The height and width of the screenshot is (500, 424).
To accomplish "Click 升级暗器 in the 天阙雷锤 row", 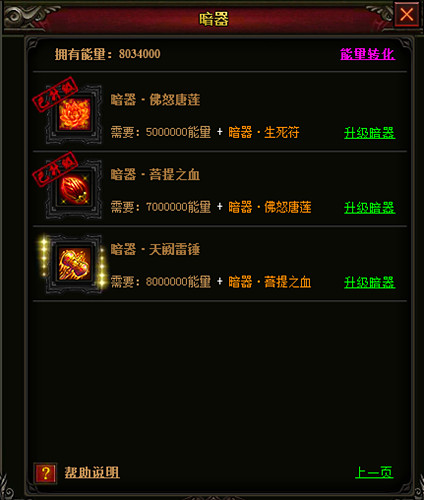I will pyautogui.click(x=370, y=283).
